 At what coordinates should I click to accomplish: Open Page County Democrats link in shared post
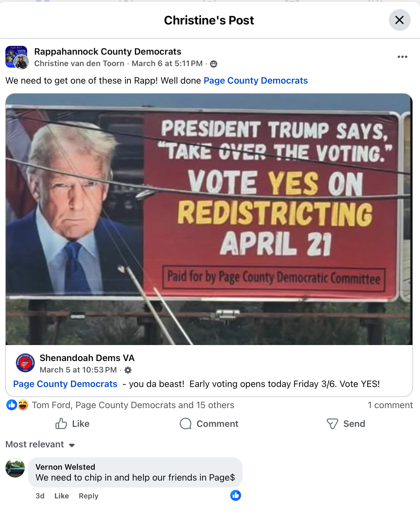pyautogui.click(x=65, y=384)
